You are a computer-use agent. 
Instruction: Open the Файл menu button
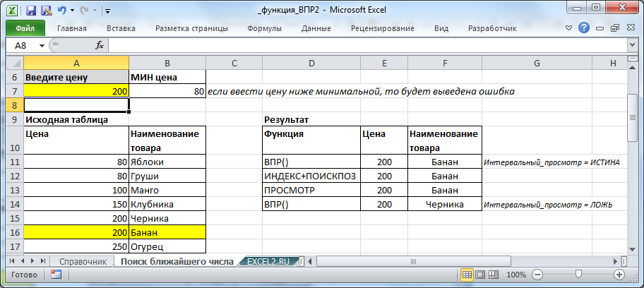pos(25,29)
